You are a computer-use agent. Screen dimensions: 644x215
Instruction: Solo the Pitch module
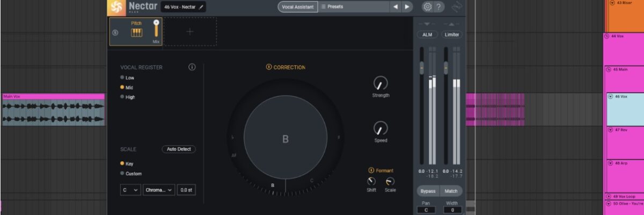[x=115, y=32]
